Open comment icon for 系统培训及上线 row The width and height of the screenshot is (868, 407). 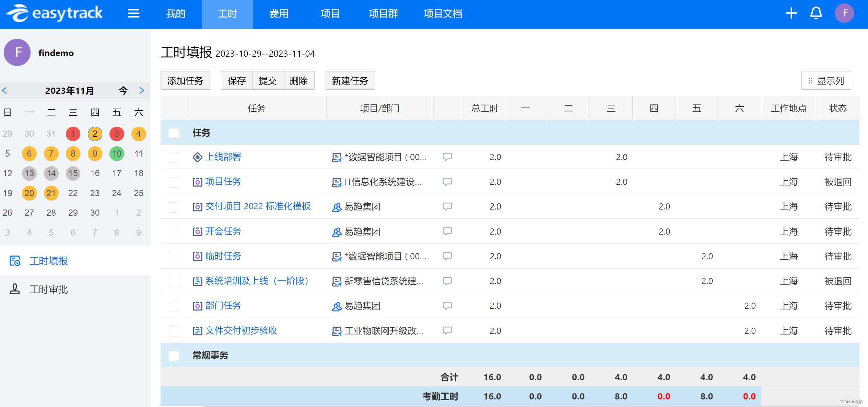pyautogui.click(x=447, y=281)
